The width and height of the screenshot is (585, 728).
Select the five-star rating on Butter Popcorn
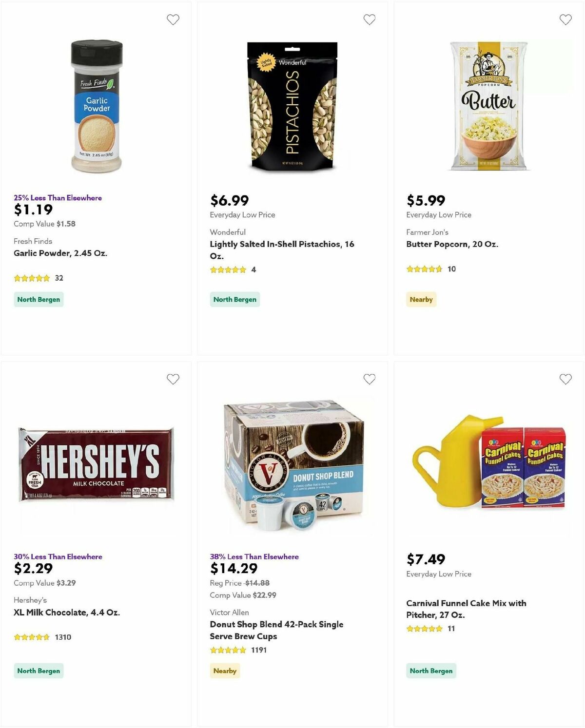click(x=424, y=268)
